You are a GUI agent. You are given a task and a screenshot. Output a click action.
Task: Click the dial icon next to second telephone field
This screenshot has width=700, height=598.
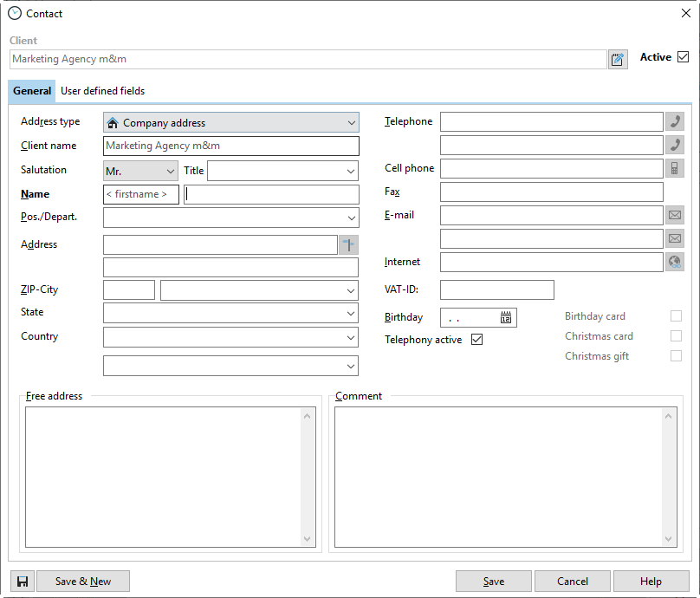(x=674, y=145)
